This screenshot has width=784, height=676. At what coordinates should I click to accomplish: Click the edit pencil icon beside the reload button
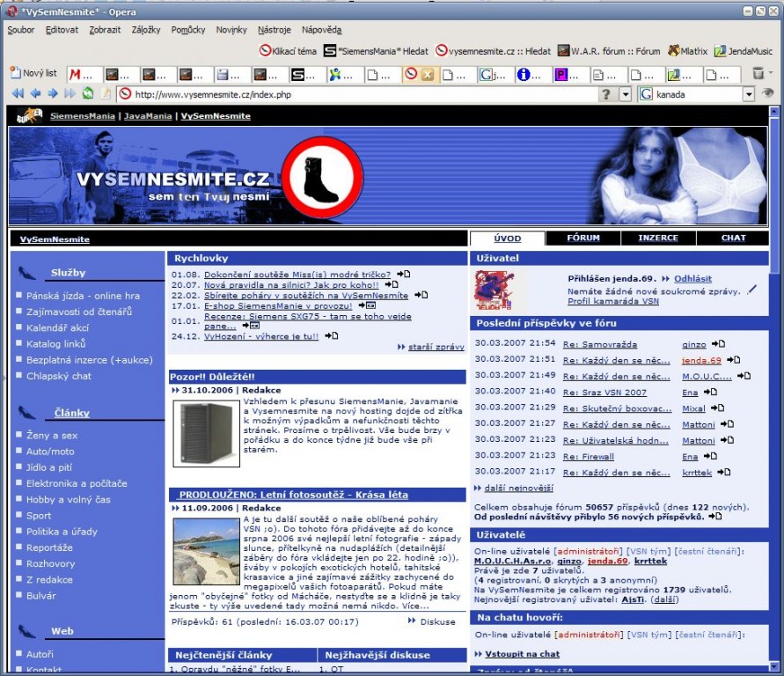pyautogui.click(x=106, y=93)
